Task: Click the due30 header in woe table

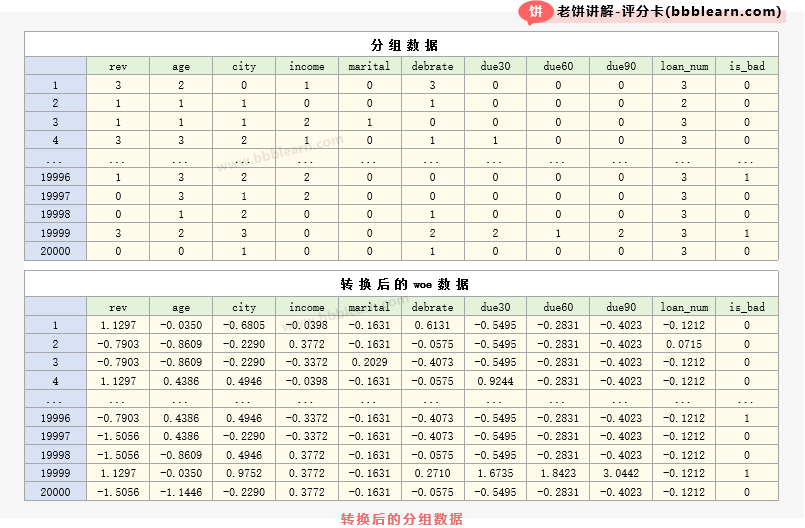Action: [x=495, y=307]
